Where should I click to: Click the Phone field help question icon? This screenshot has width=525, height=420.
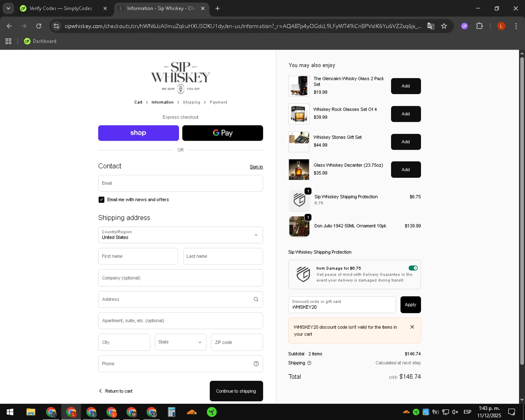[256, 364]
